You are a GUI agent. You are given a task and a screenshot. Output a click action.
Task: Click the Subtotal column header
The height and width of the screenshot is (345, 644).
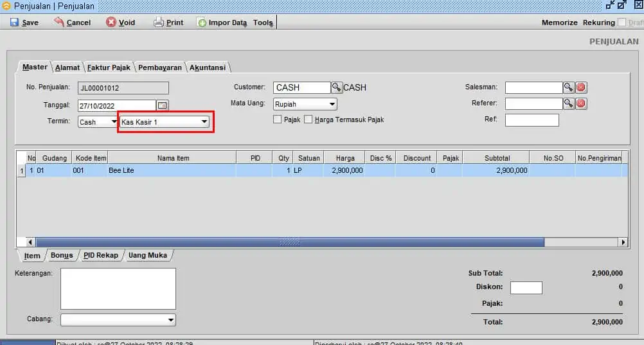497,157
